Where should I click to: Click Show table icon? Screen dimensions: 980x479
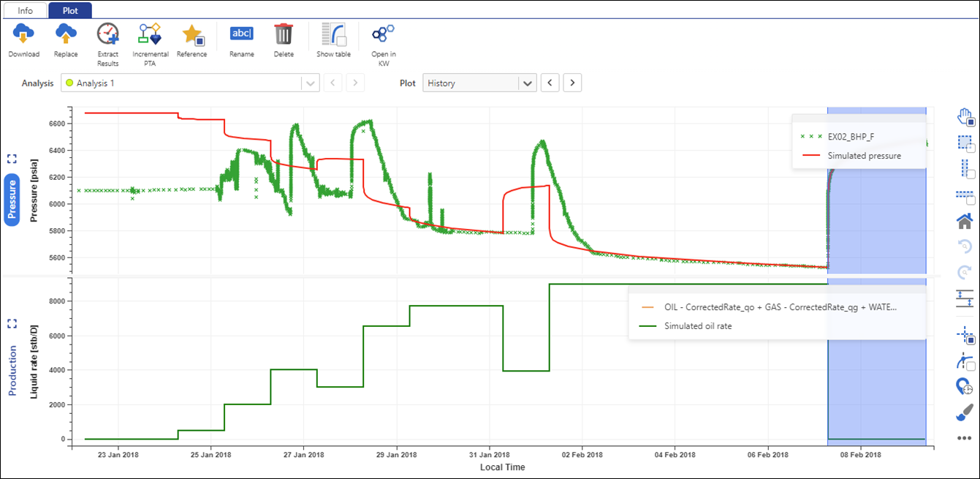[333, 34]
